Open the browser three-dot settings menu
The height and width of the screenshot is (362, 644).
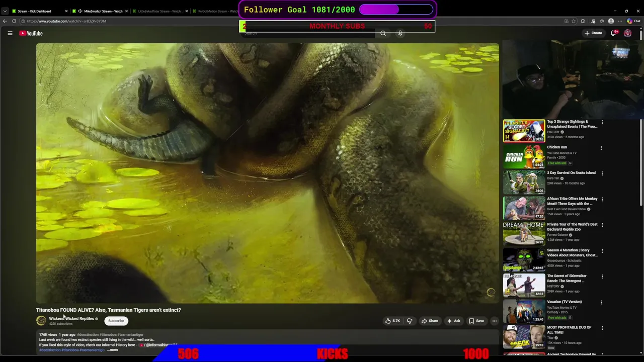pyautogui.click(x=620, y=21)
